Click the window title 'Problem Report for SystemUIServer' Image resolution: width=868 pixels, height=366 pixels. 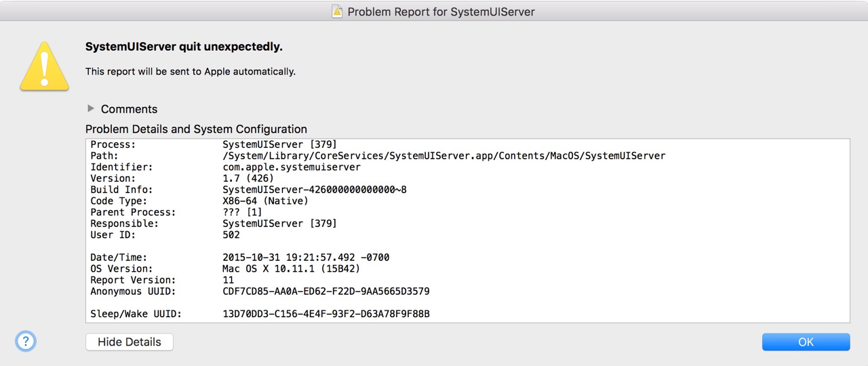click(441, 12)
